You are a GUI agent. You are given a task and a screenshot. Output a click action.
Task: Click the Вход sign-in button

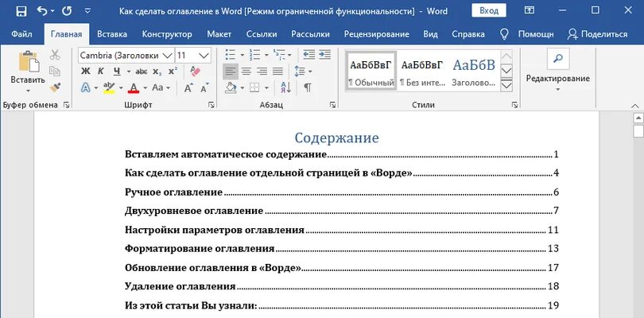(489, 10)
